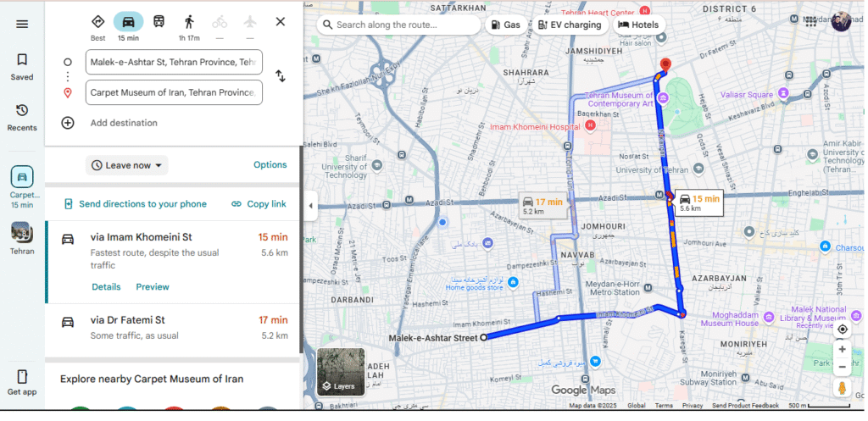Click Home goods store marker
The height and width of the screenshot is (421, 868).
[x=513, y=283]
